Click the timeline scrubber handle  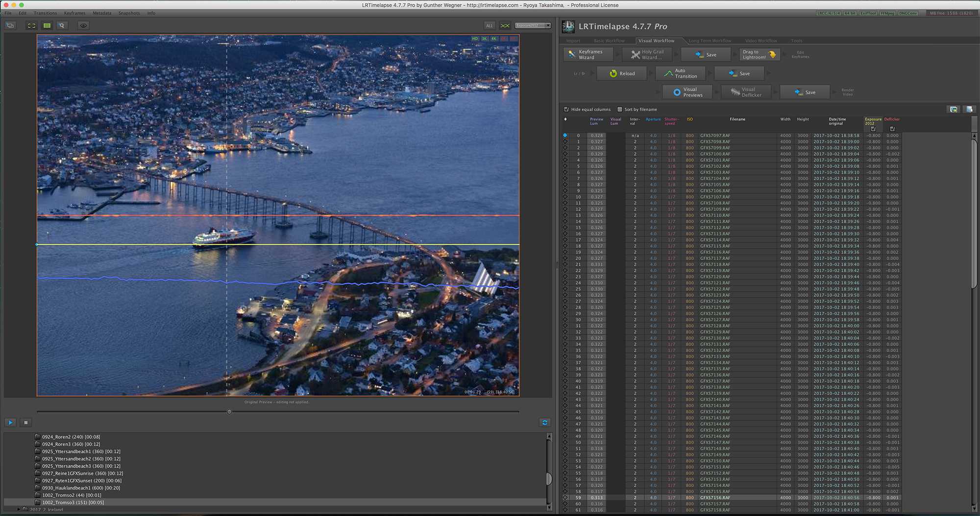(229, 412)
